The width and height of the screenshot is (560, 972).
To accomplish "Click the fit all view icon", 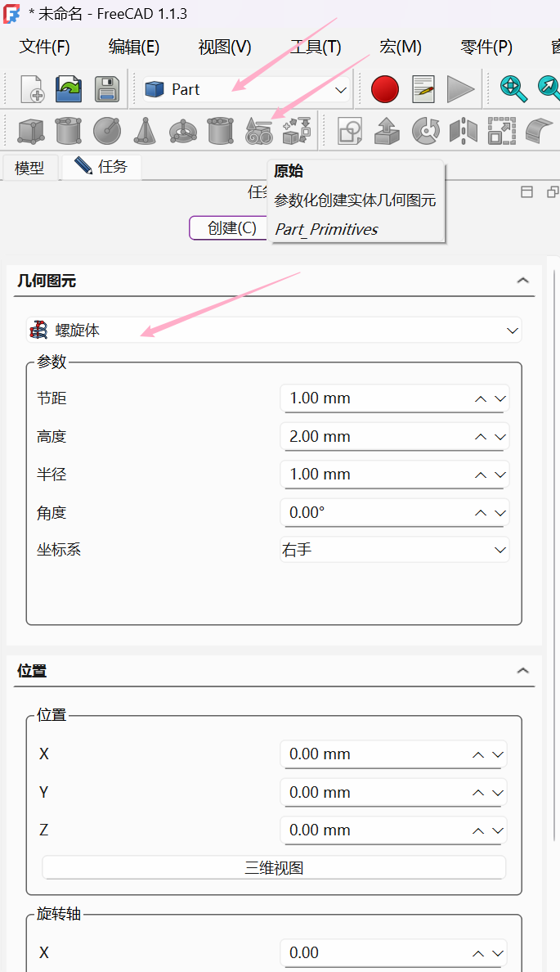I will pos(513,89).
